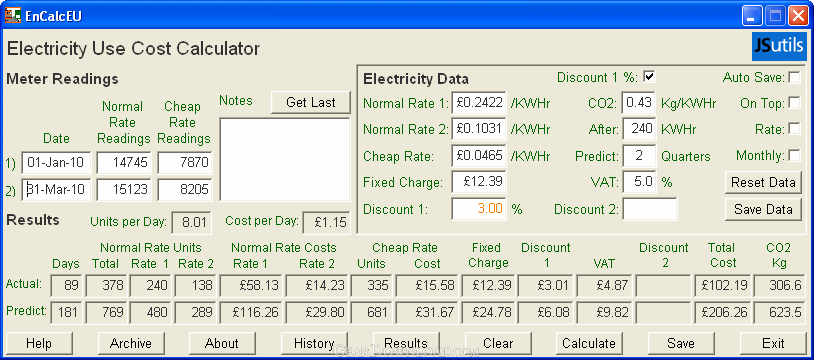Viewport: 814px width, 360px height.
Task: Enable the On Top checkbox
Action: point(794,103)
